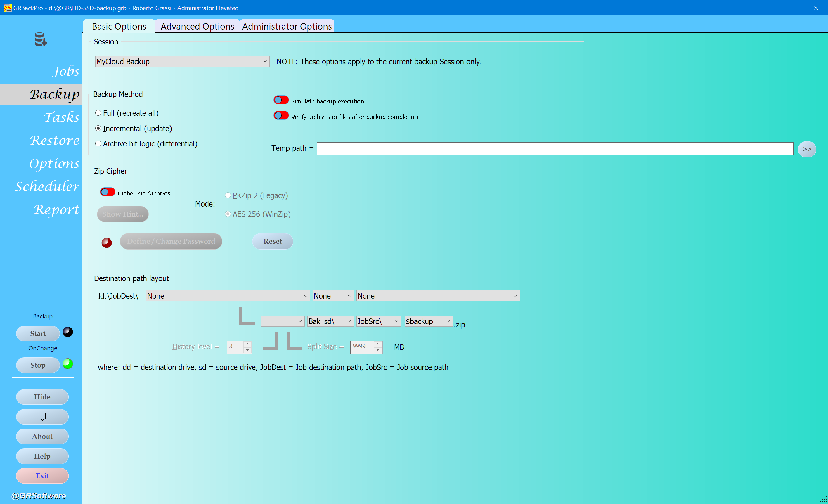The height and width of the screenshot is (504, 828).
Task: Click the speech bubble icon button
Action: tap(42, 417)
